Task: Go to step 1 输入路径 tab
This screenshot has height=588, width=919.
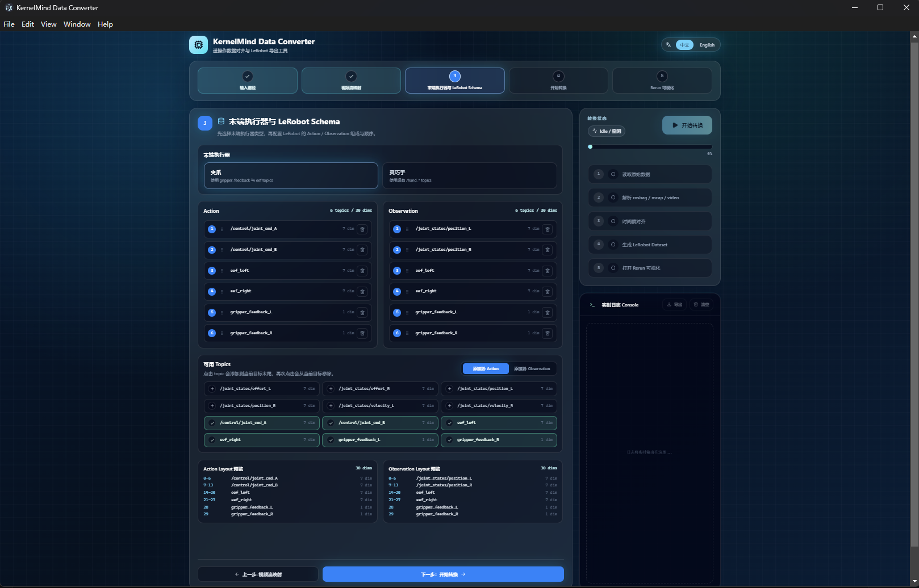Action: tap(248, 81)
